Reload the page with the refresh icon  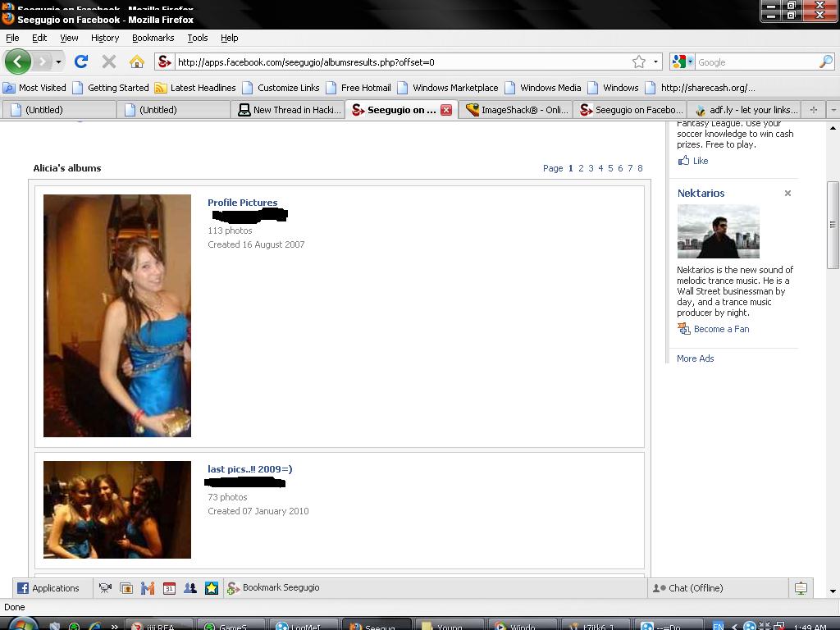point(80,62)
